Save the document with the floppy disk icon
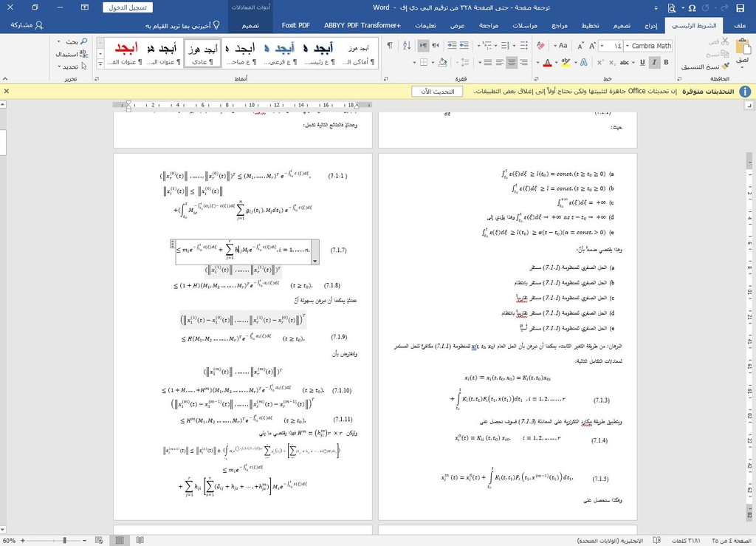 click(740, 7)
